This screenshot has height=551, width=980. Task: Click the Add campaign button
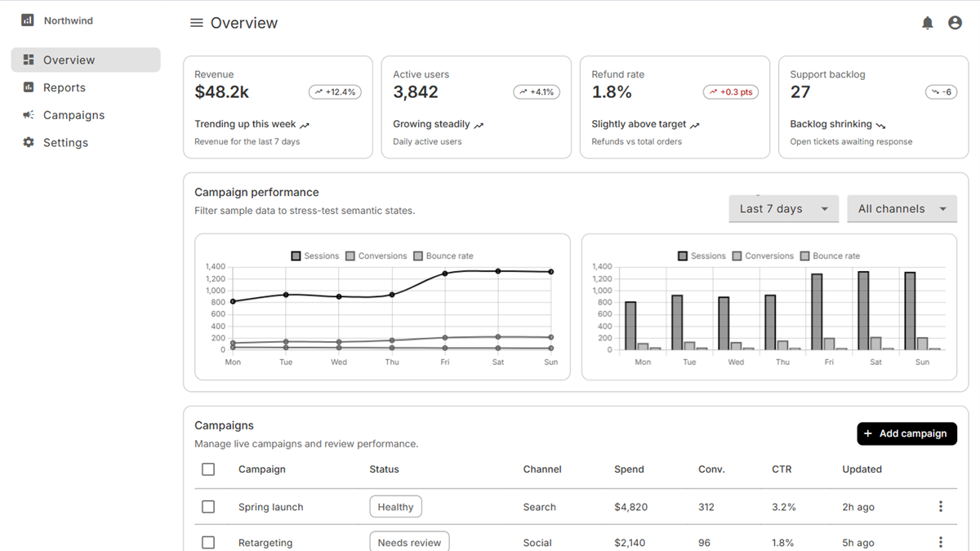coord(906,433)
